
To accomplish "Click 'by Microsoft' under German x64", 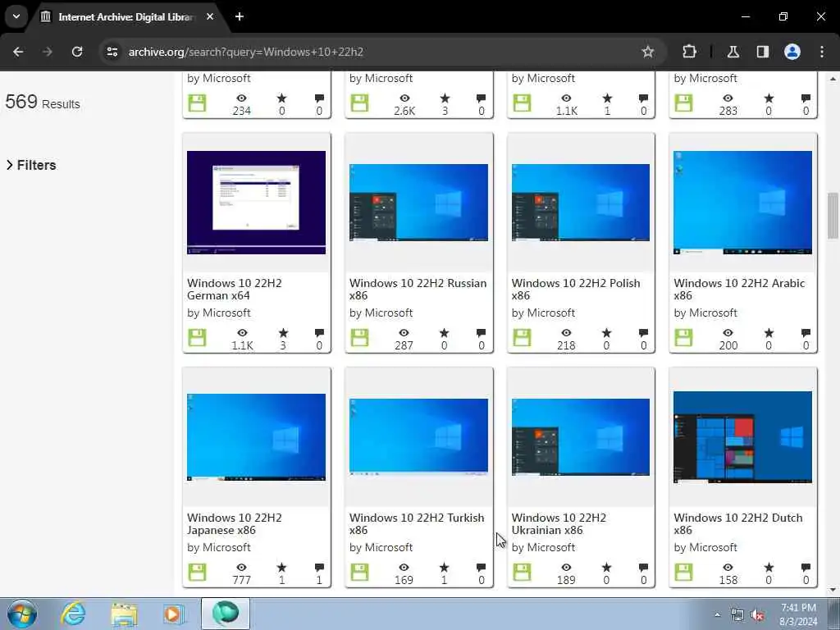I will (x=218, y=313).
